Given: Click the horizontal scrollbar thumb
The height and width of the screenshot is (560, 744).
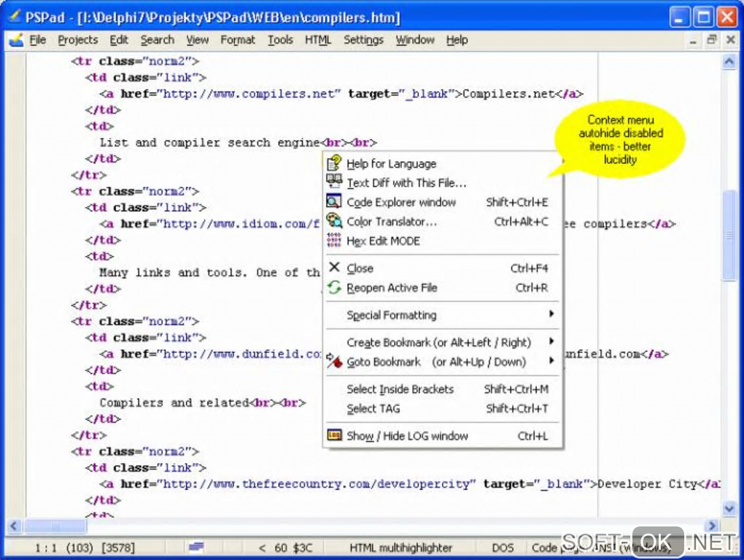Looking at the screenshot, I should (55, 526).
